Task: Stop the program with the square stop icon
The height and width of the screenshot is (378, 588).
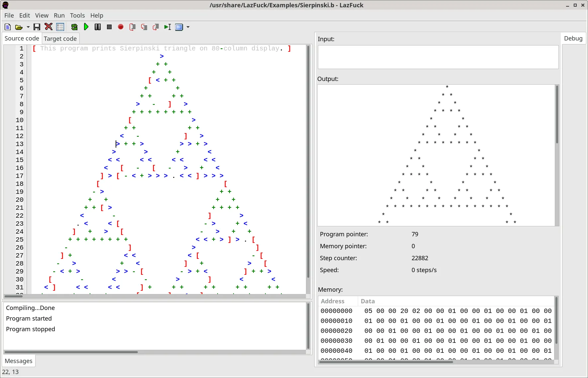Action: click(109, 27)
